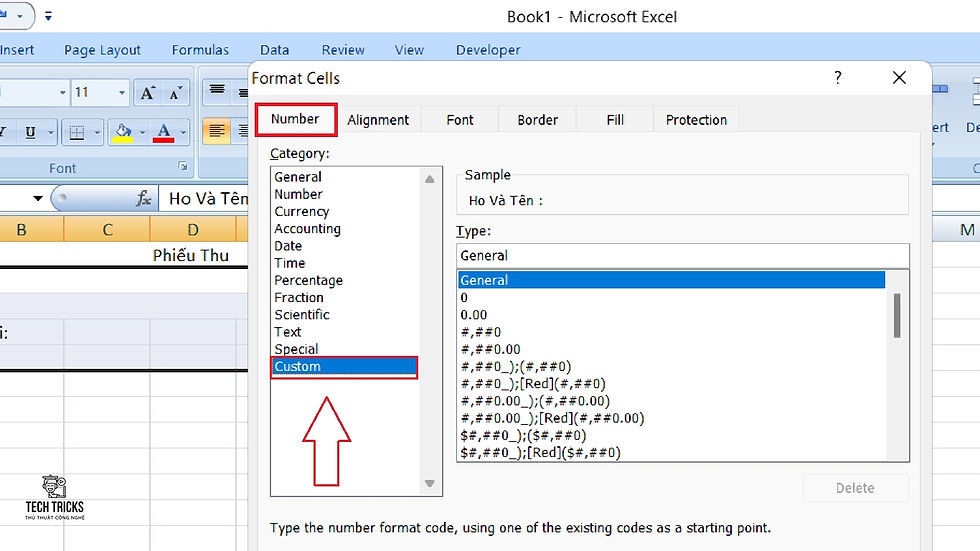Click the Type list vertical scrollbar thumb
The width and height of the screenshot is (980, 551).
point(898,315)
